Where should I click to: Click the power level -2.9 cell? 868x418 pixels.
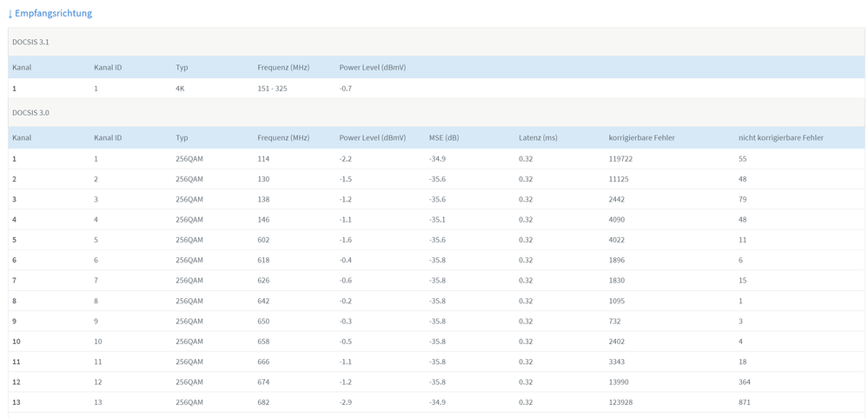(345, 402)
